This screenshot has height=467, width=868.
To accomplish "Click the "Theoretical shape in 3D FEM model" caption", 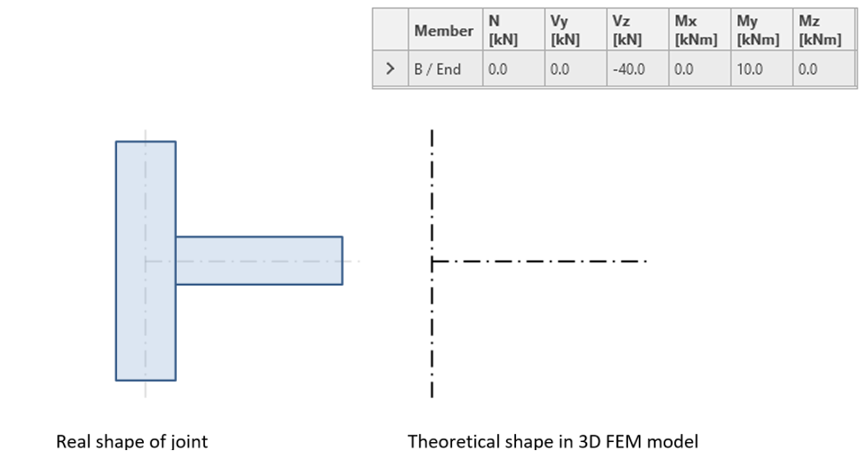I will tap(553, 442).
